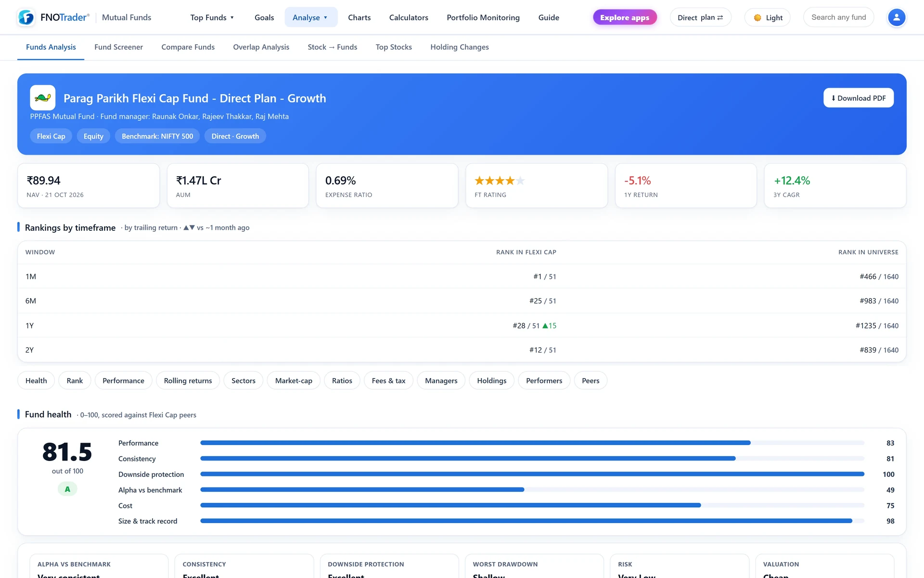Go to Calculators in top navigation
Screen dimensions: 924x578
pos(409,17)
